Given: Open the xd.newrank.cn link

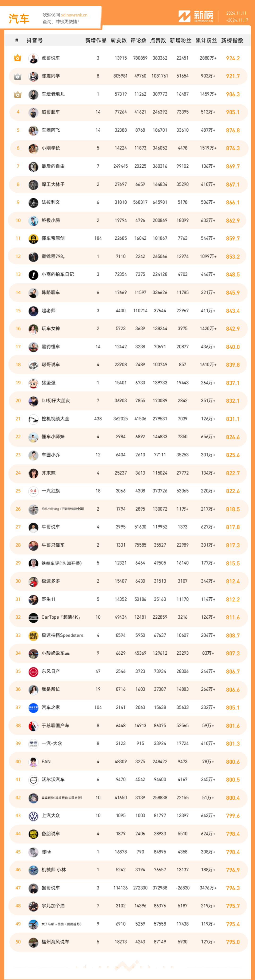Looking at the screenshot, I should pyautogui.click(x=74, y=15).
